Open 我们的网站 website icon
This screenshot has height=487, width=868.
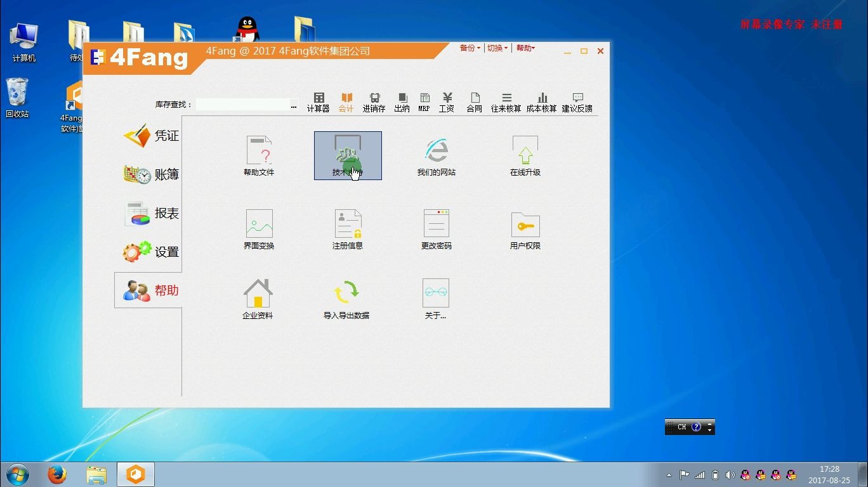[x=437, y=155]
